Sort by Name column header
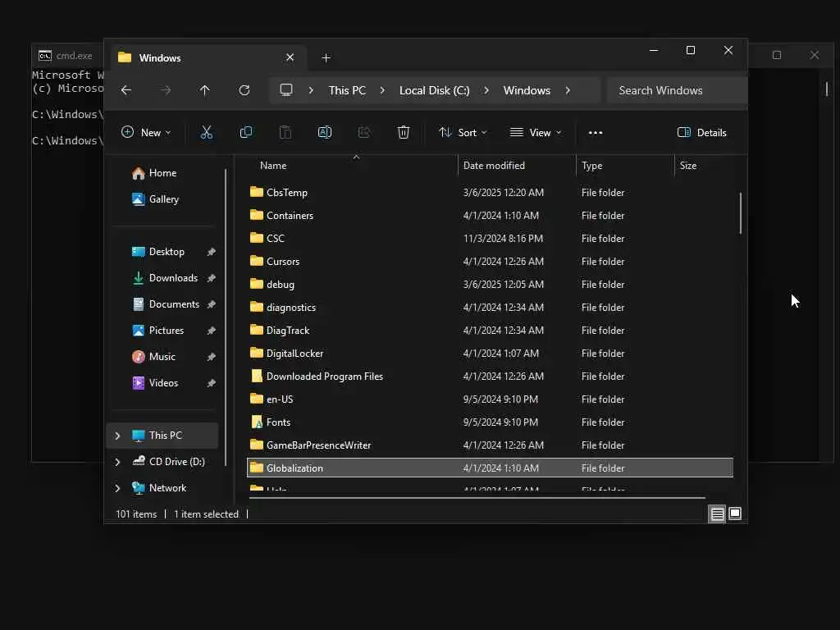The width and height of the screenshot is (840, 630). (273, 166)
